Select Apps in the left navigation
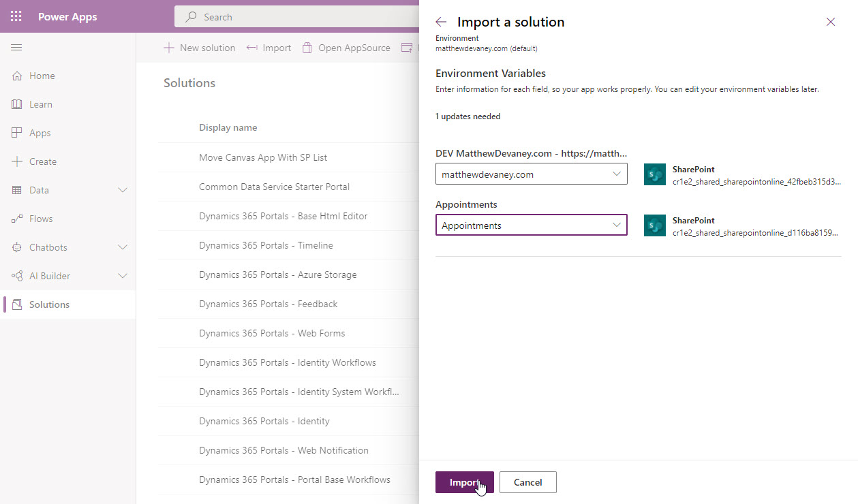 (x=40, y=132)
